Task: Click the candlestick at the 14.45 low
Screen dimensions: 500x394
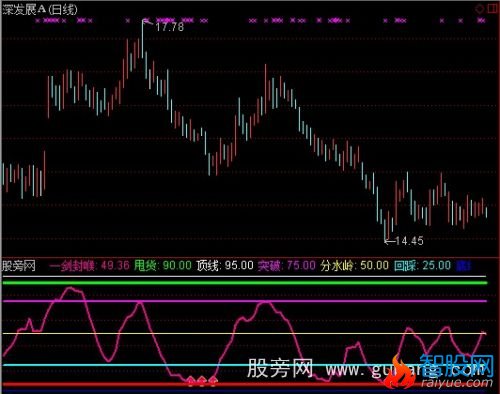Action: click(385, 230)
